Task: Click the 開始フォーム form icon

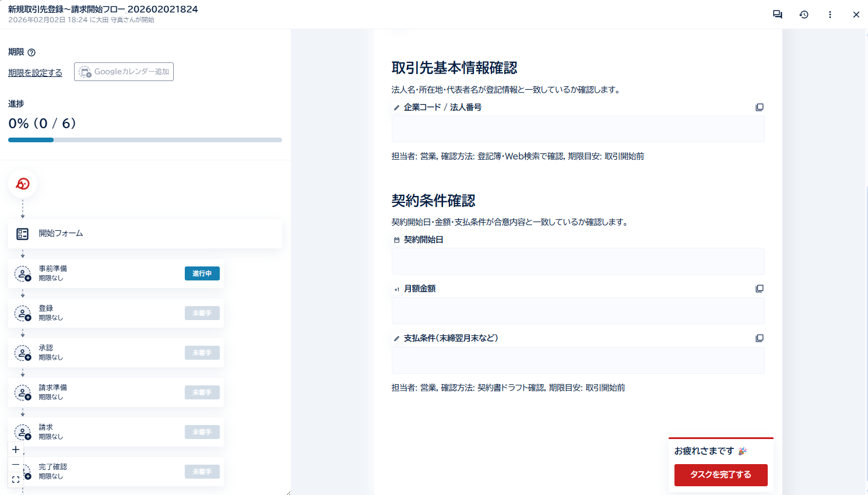Action: point(23,234)
